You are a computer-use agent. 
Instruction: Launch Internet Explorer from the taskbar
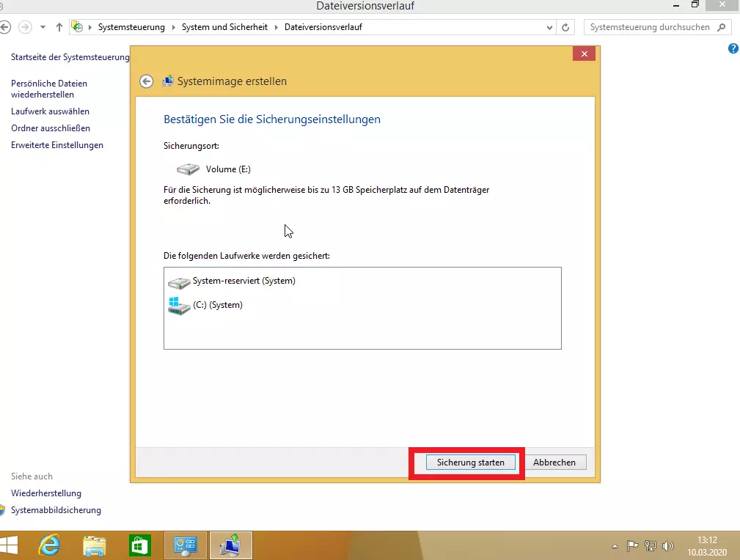(x=50, y=545)
